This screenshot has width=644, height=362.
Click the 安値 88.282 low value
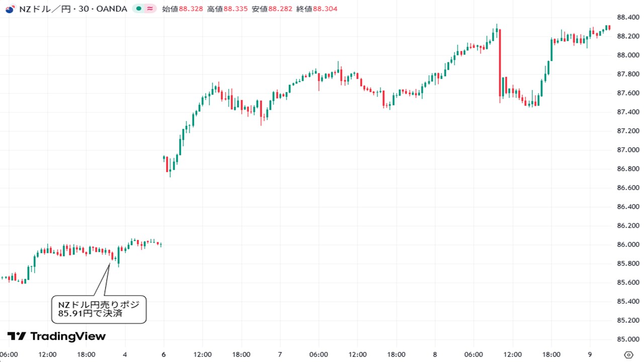(272, 9)
